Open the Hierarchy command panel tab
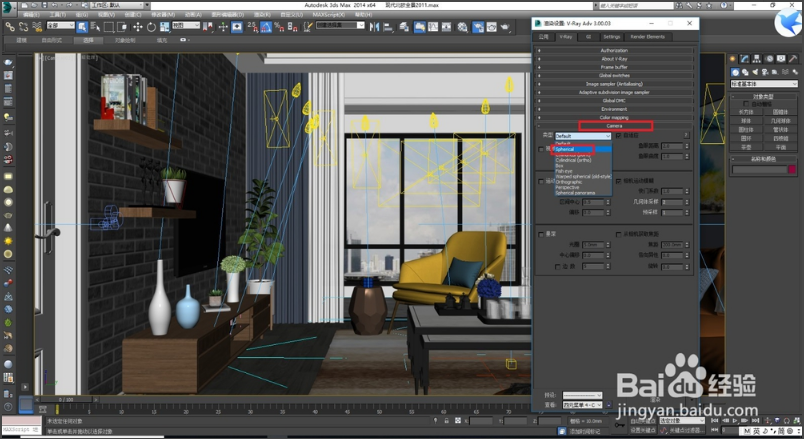804x439 pixels. click(x=757, y=59)
